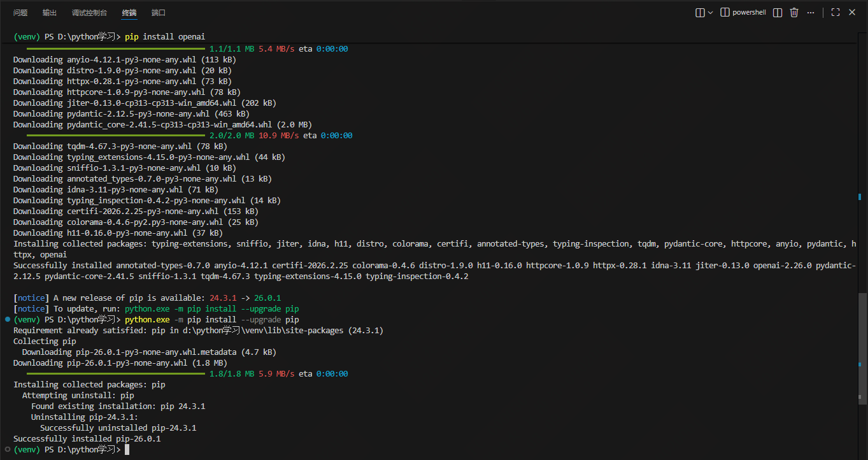Click 'Downloading pydantic_core-2.41.5' line
Image resolution: width=868 pixels, height=460 pixels.
click(162, 125)
